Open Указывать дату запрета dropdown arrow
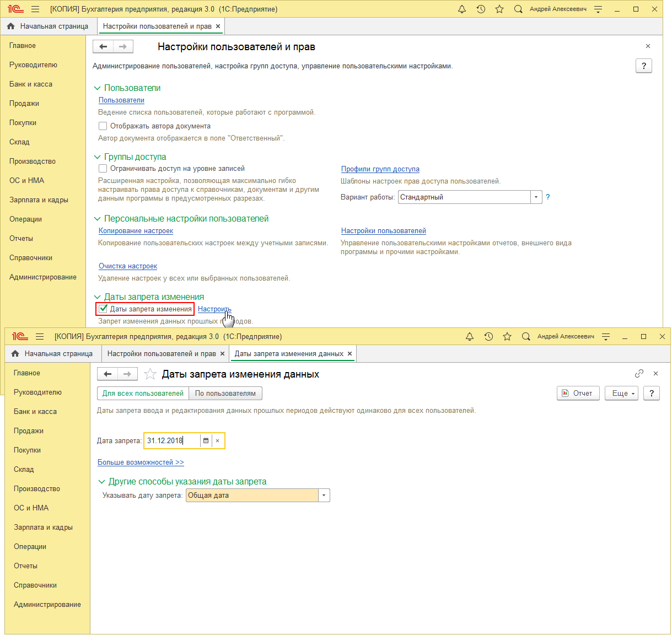This screenshot has height=635, width=672. [324, 496]
